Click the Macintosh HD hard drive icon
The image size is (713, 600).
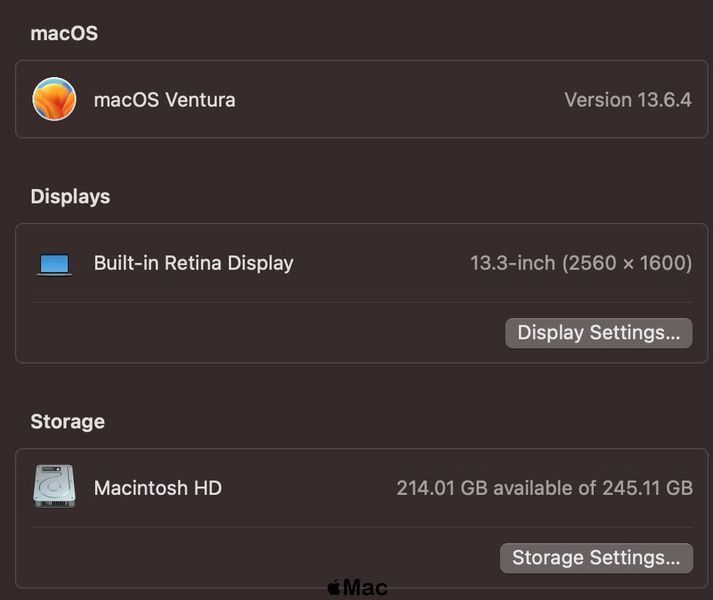click(54, 486)
